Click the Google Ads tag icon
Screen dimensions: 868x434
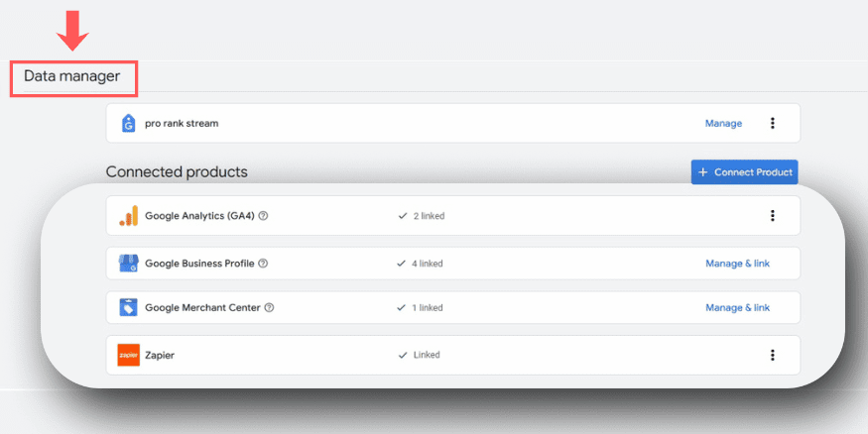point(128,124)
